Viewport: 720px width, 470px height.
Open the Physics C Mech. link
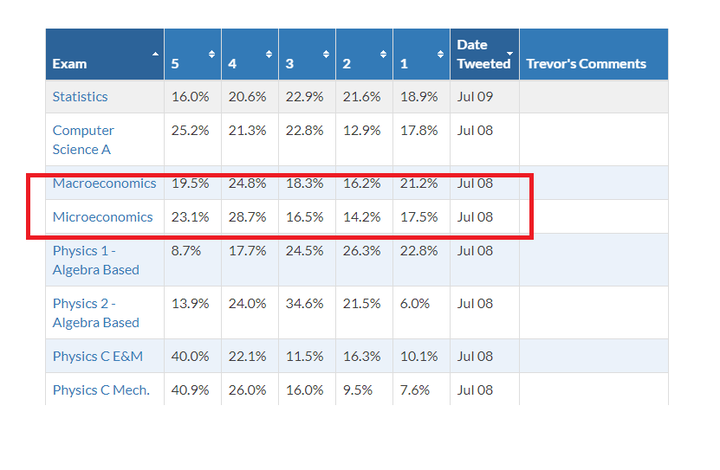click(x=100, y=390)
